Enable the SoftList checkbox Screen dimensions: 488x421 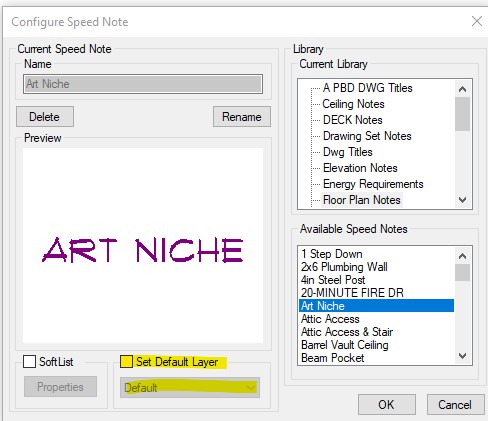point(29,362)
